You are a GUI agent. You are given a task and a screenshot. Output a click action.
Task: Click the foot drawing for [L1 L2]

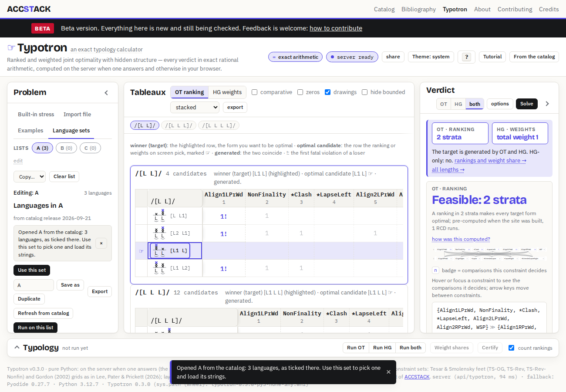click(x=159, y=268)
